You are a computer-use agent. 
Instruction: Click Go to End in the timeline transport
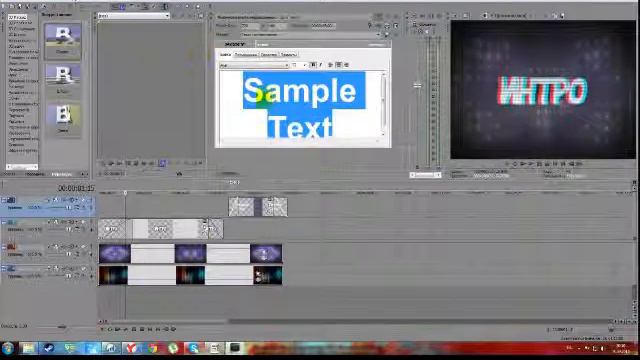(158, 329)
